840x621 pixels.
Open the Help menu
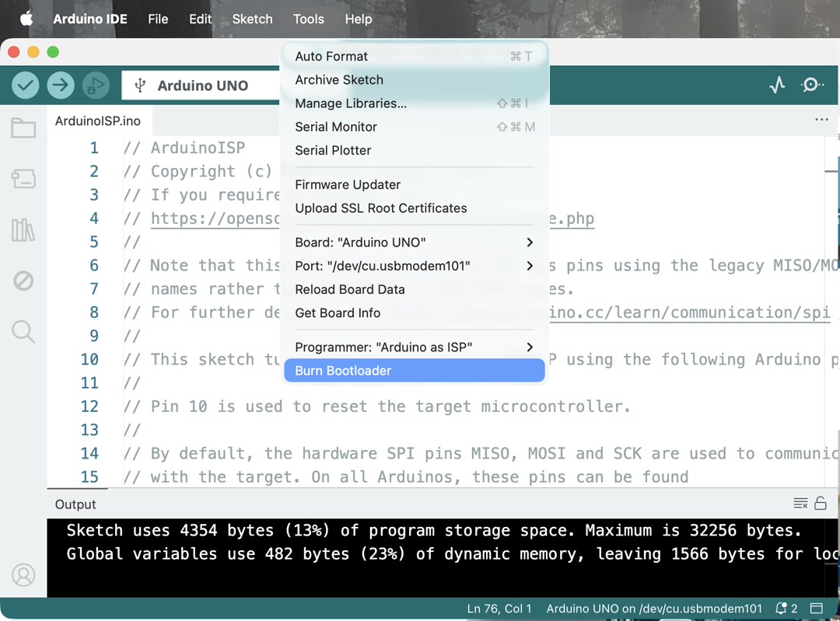[x=359, y=19]
